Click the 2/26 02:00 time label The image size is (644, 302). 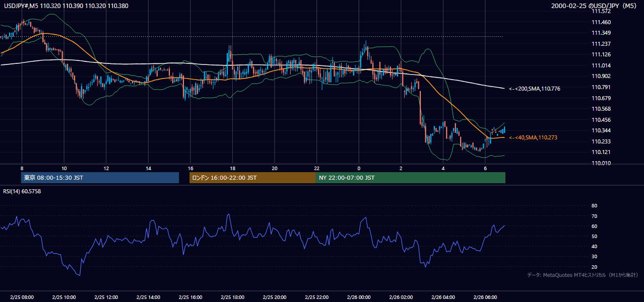401,297
